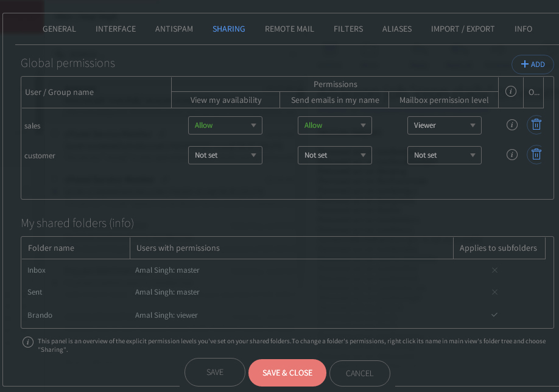
Task: Open the Antispam tab
Action: click(174, 29)
